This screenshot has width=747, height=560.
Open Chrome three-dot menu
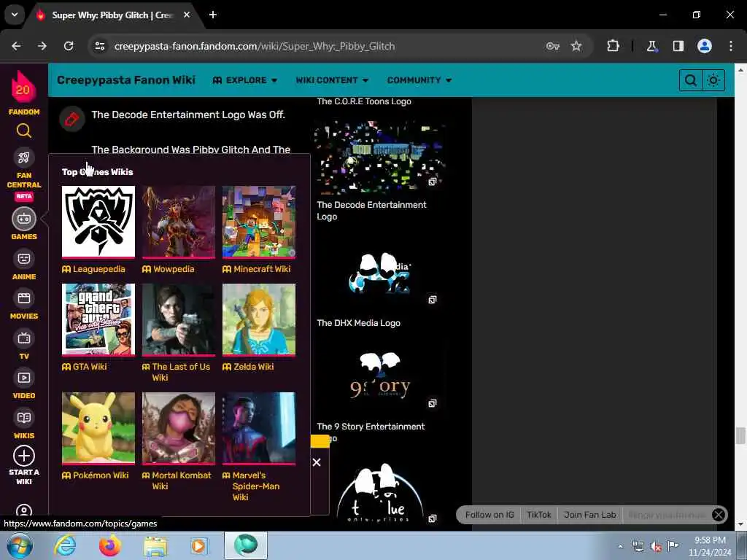click(x=731, y=46)
